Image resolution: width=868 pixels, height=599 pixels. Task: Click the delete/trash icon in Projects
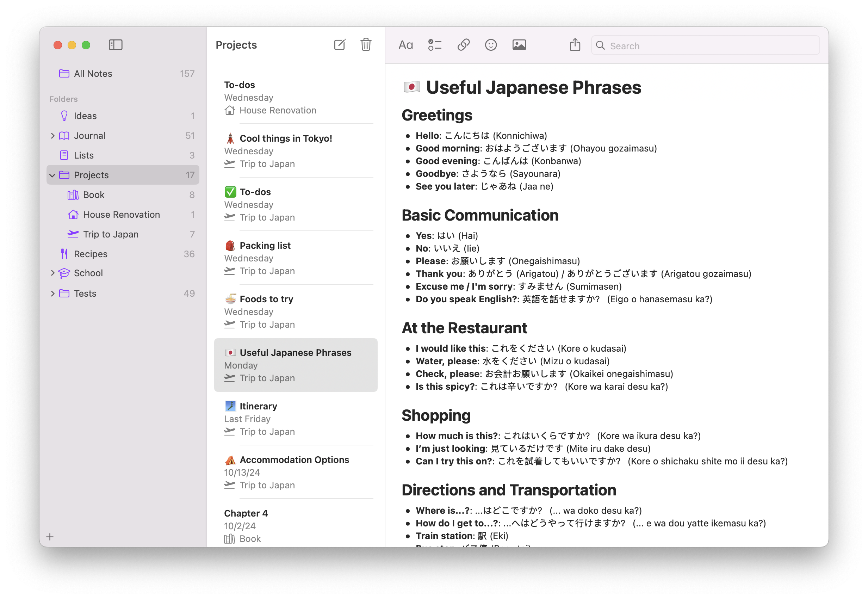click(366, 45)
